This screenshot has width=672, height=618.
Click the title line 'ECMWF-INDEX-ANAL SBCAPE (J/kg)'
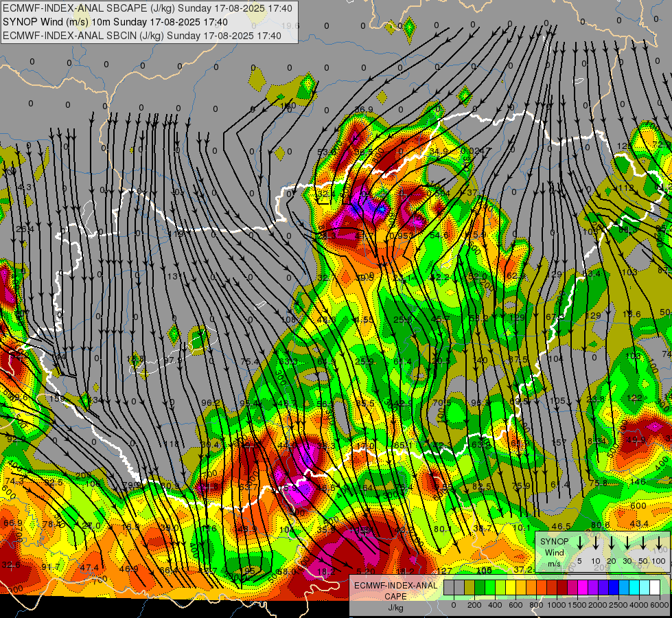coord(148,8)
